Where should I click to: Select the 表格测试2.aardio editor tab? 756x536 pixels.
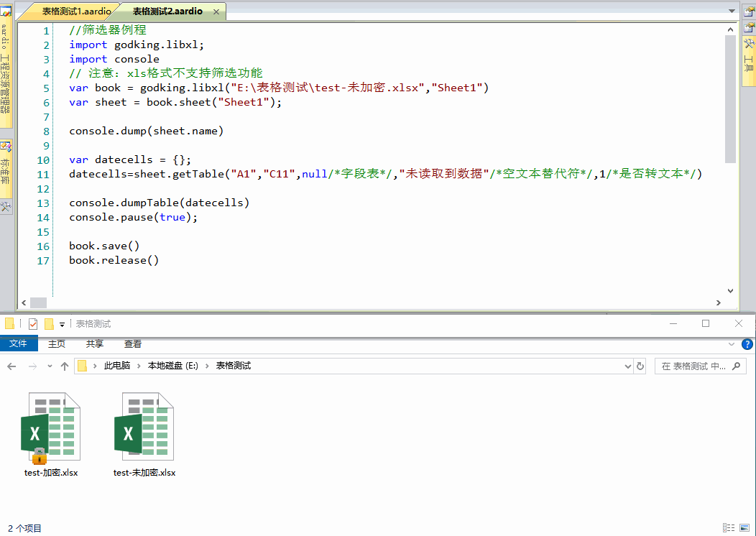(x=167, y=11)
